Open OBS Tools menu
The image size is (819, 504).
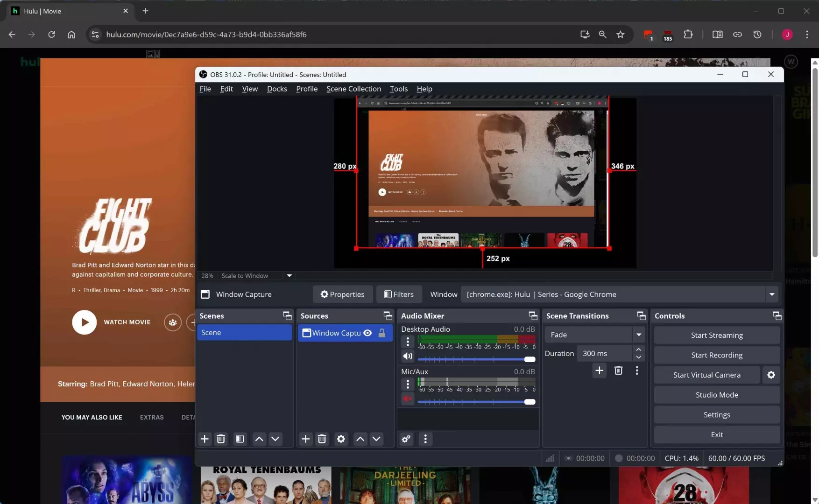(x=399, y=89)
